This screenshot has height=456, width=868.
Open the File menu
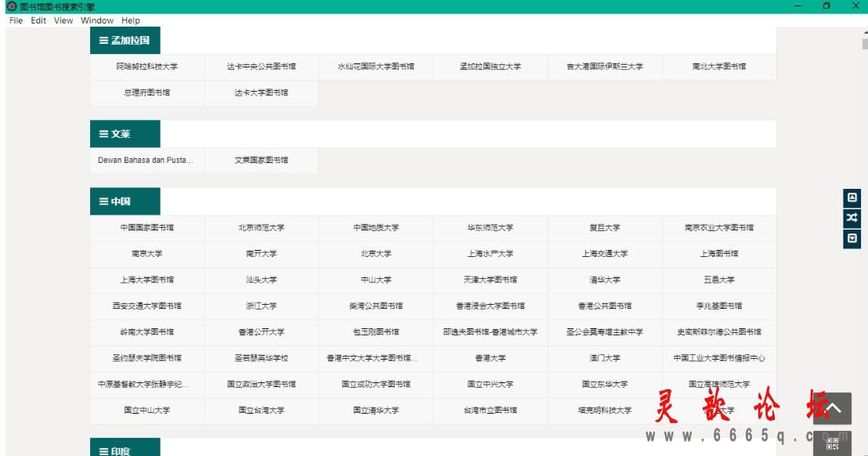click(16, 20)
